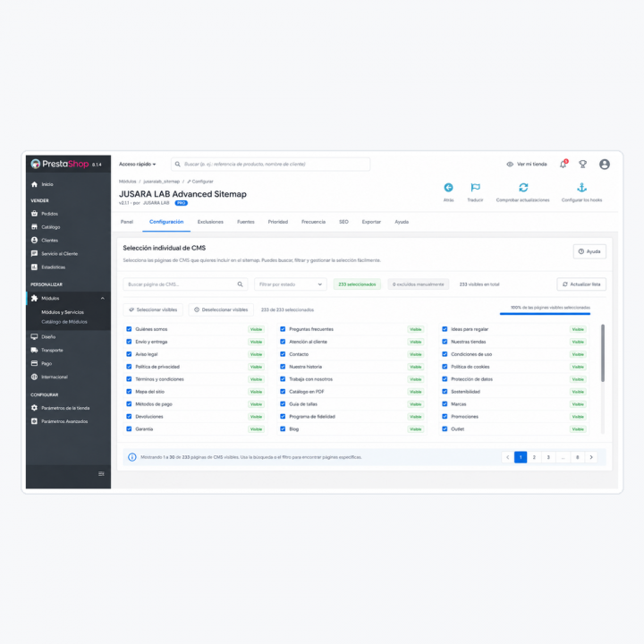644x644 pixels.
Task: Open Pedidos basket icon
Action: pyautogui.click(x=35, y=214)
